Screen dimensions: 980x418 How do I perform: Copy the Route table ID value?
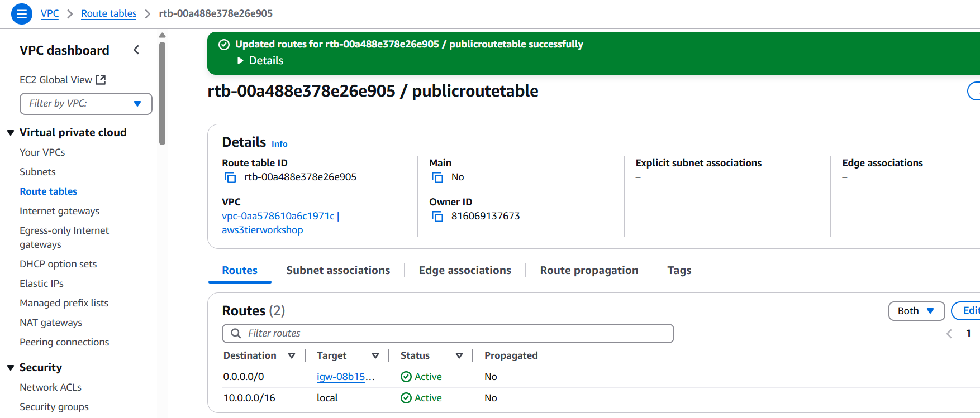[x=230, y=177]
